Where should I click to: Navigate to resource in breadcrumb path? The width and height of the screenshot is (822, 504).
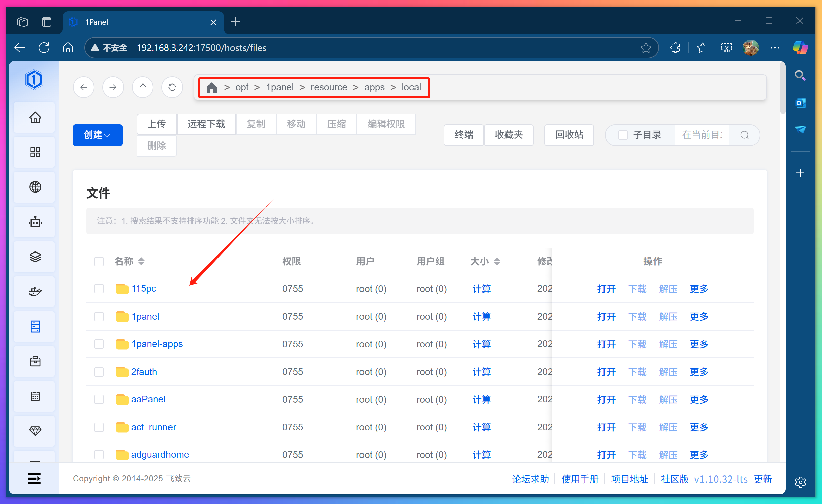pos(329,87)
